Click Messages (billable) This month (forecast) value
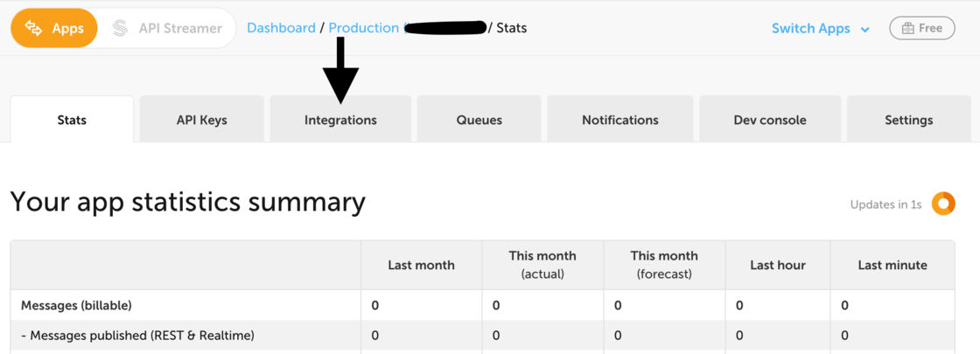980x354 pixels. [x=618, y=305]
